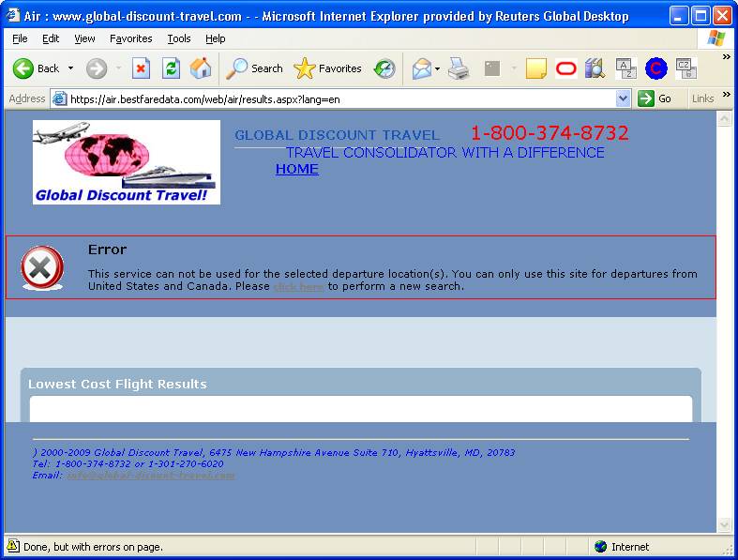Open the History clock icon
This screenshot has width=738, height=560.
pyautogui.click(x=384, y=68)
